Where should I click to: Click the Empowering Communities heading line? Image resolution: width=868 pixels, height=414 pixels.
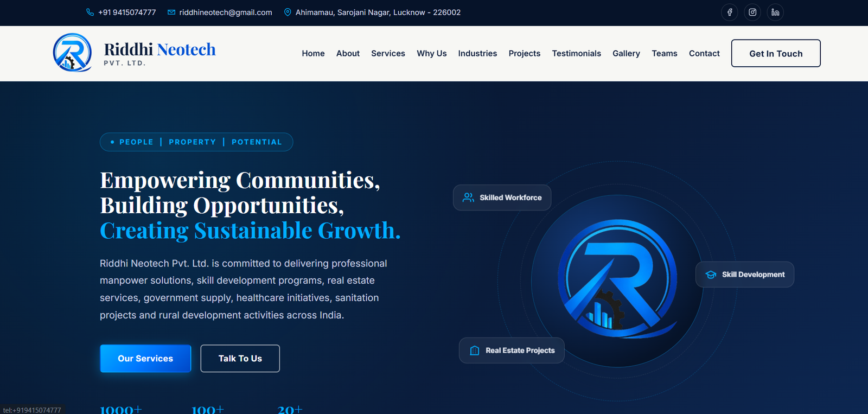[x=240, y=180]
